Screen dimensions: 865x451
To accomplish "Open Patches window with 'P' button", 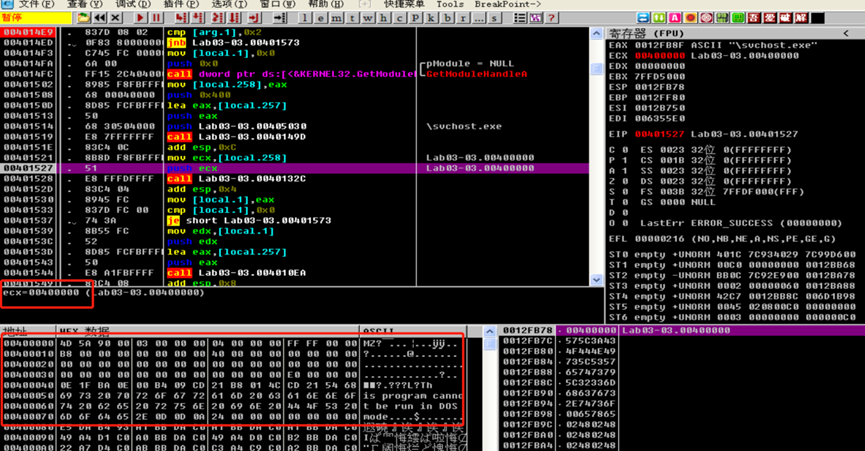I will [x=415, y=18].
